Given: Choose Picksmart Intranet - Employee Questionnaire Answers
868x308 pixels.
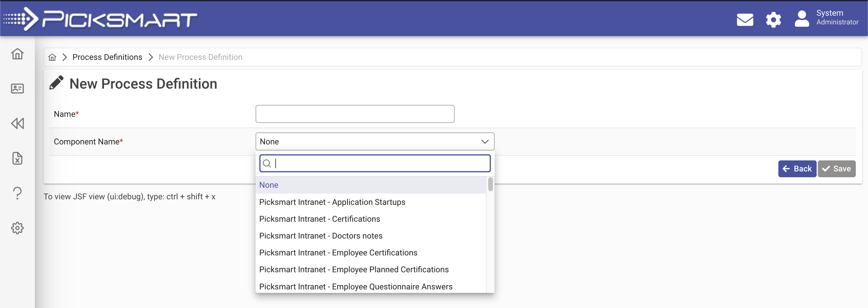Looking at the screenshot, I should pyautogui.click(x=370, y=286).
